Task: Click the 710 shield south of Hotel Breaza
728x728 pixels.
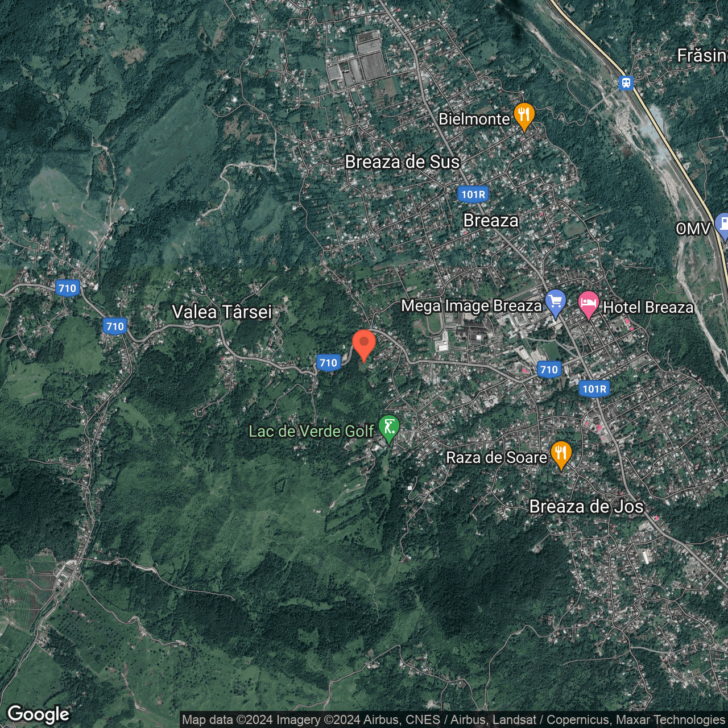Action: [x=549, y=370]
